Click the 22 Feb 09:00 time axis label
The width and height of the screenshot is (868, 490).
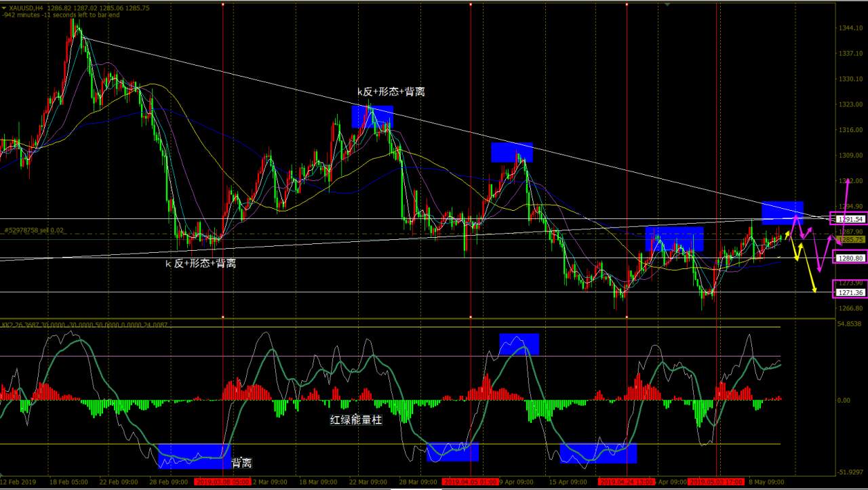click(x=119, y=482)
